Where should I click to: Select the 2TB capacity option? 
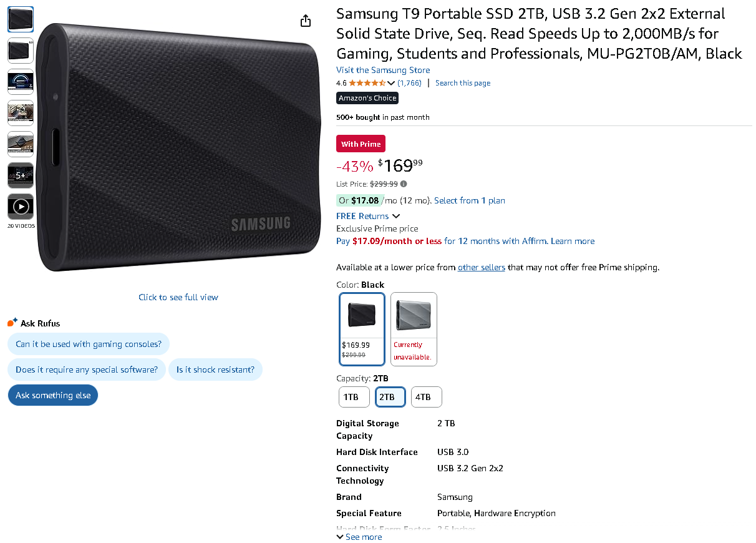click(390, 397)
